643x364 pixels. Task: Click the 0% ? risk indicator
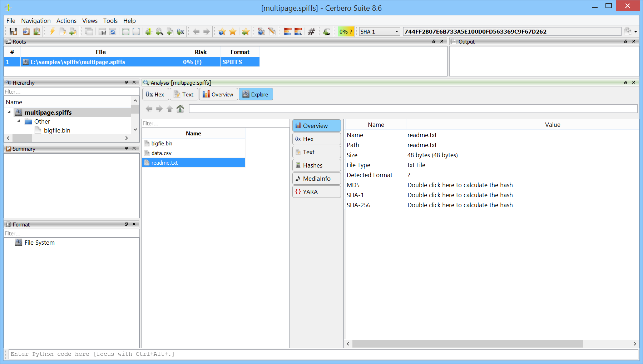click(346, 31)
